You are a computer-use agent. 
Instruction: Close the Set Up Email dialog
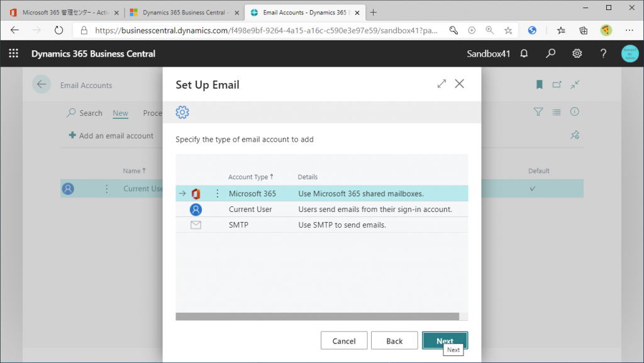tap(460, 84)
